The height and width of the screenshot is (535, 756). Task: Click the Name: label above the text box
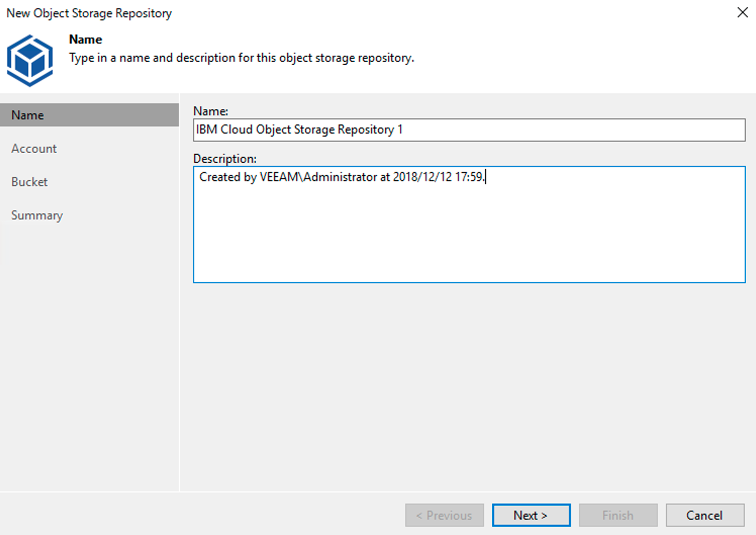point(210,111)
